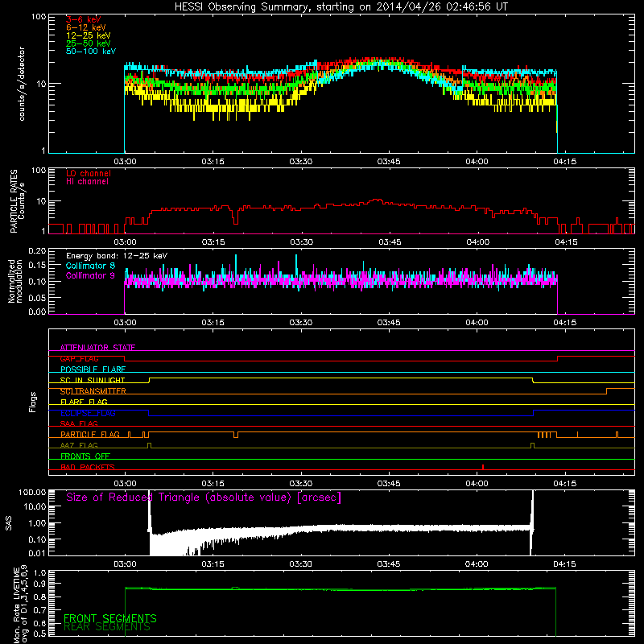Click the FRONTS OFF flag label
The width and height of the screenshot is (644, 644).
[x=85, y=456]
